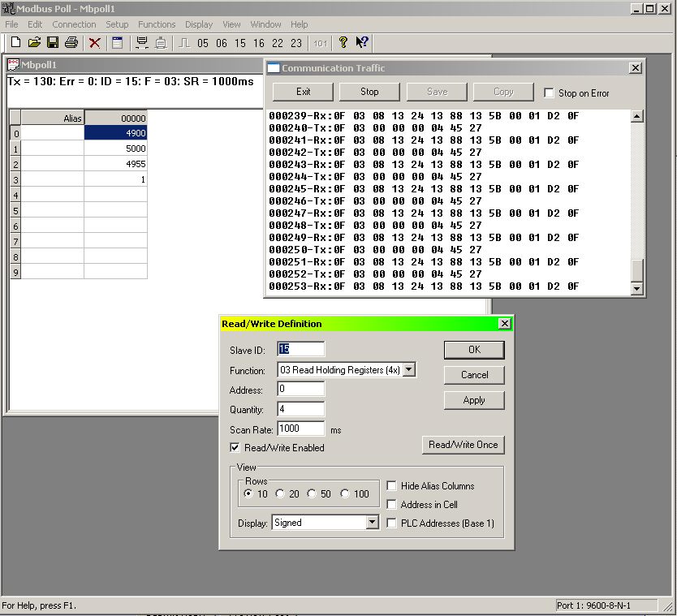Click the 101 toolbar icon
677x616 pixels.
coord(320,43)
